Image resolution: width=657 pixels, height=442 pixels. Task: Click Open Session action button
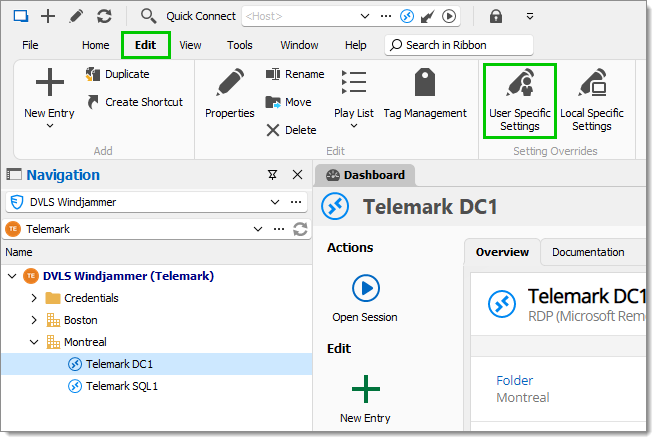(x=365, y=298)
